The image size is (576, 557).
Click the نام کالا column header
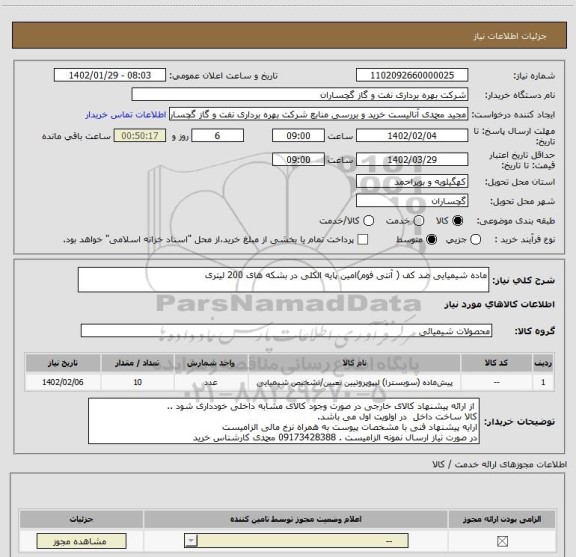pyautogui.click(x=354, y=363)
